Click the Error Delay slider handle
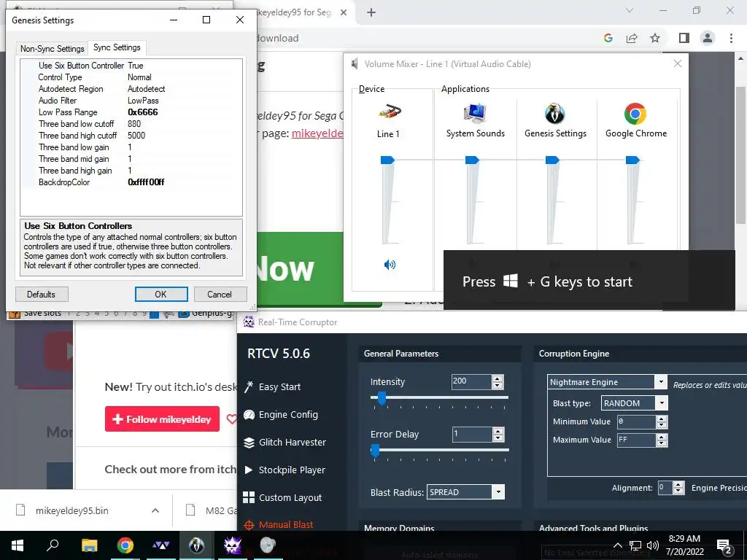 [x=376, y=451]
